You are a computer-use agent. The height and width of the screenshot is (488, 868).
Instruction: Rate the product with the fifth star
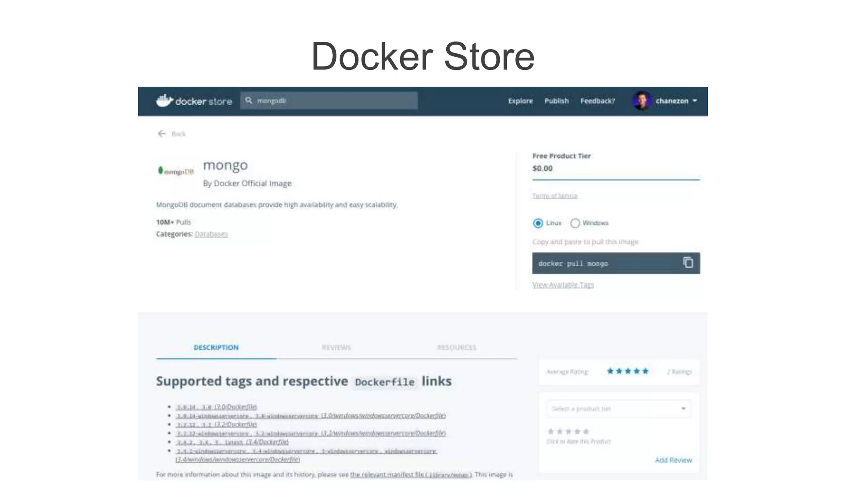[x=586, y=431]
